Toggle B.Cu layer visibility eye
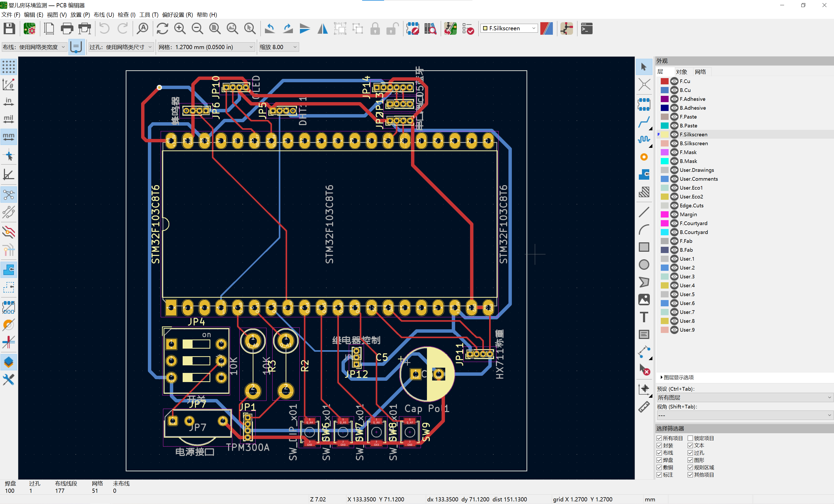Screen dimensions: 834x504 pos(674,90)
